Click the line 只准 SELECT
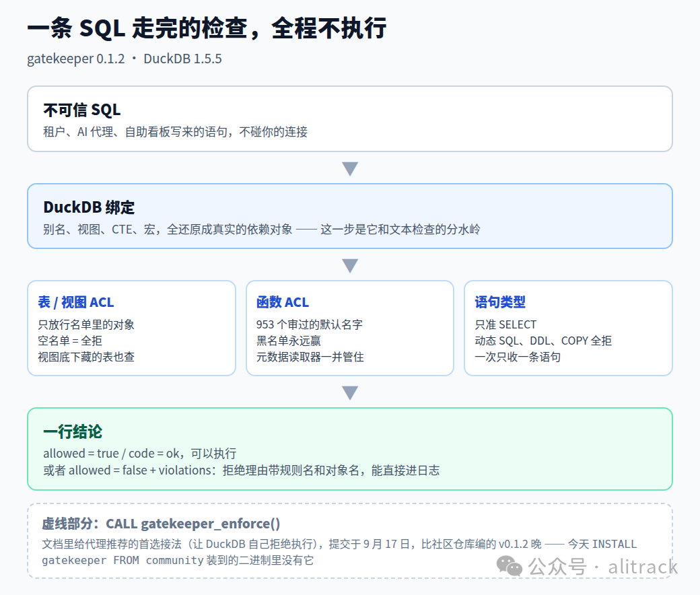 pos(505,324)
